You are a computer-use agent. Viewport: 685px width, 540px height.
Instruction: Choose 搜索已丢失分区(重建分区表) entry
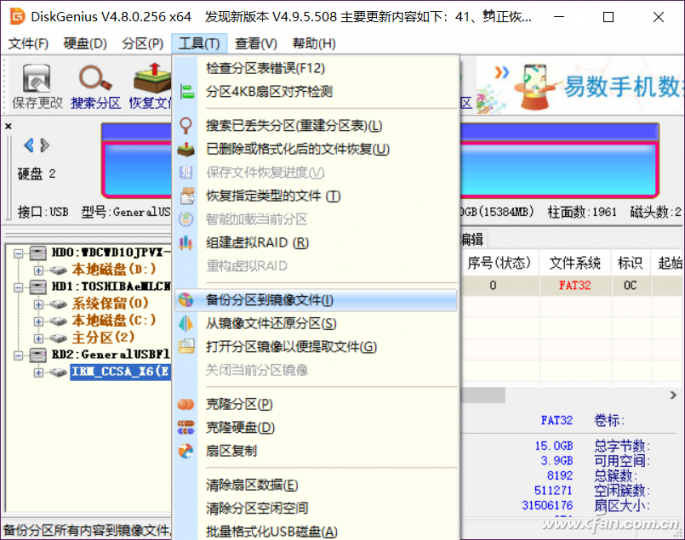(x=315, y=126)
